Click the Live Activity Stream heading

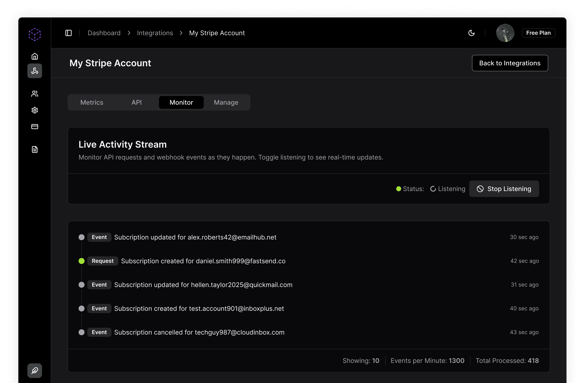point(122,144)
